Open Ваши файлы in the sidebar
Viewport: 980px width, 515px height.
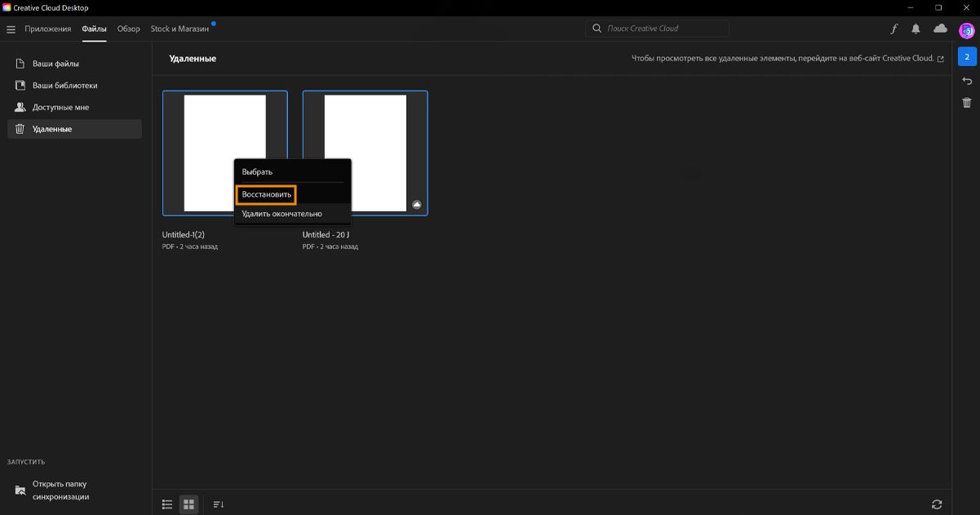point(74,64)
